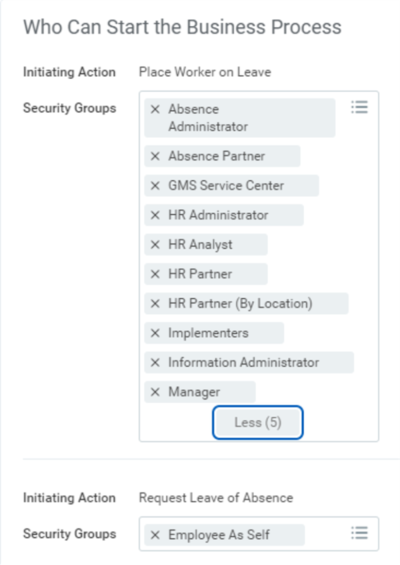
Task: Select the Information Administrator pill
Action: (249, 362)
